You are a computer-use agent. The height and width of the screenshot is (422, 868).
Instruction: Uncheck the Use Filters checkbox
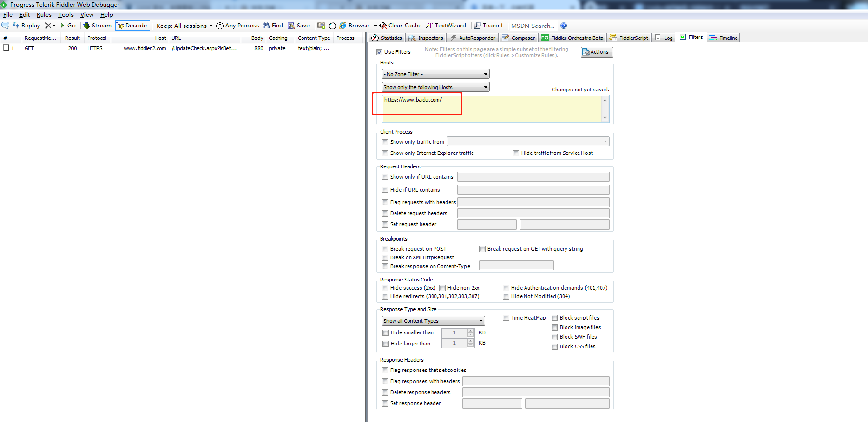click(380, 52)
